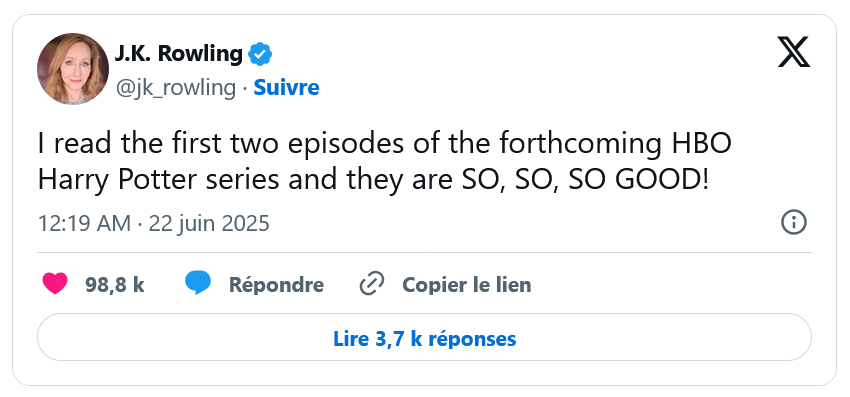The height and width of the screenshot is (397, 850).
Task: Click the words SO GOOD! in the tweet
Action: pos(638,180)
